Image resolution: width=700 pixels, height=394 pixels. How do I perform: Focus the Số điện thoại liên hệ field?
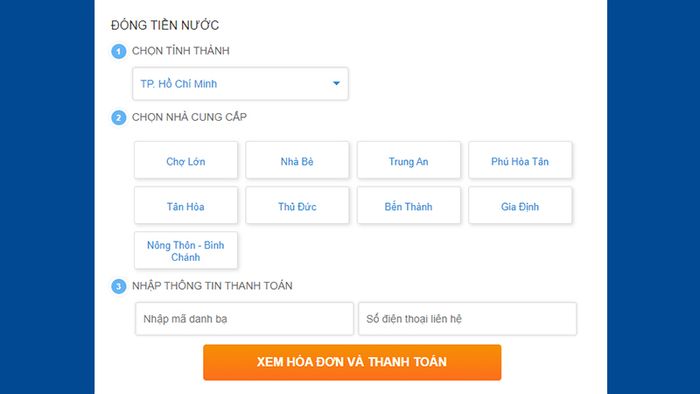pos(467,319)
